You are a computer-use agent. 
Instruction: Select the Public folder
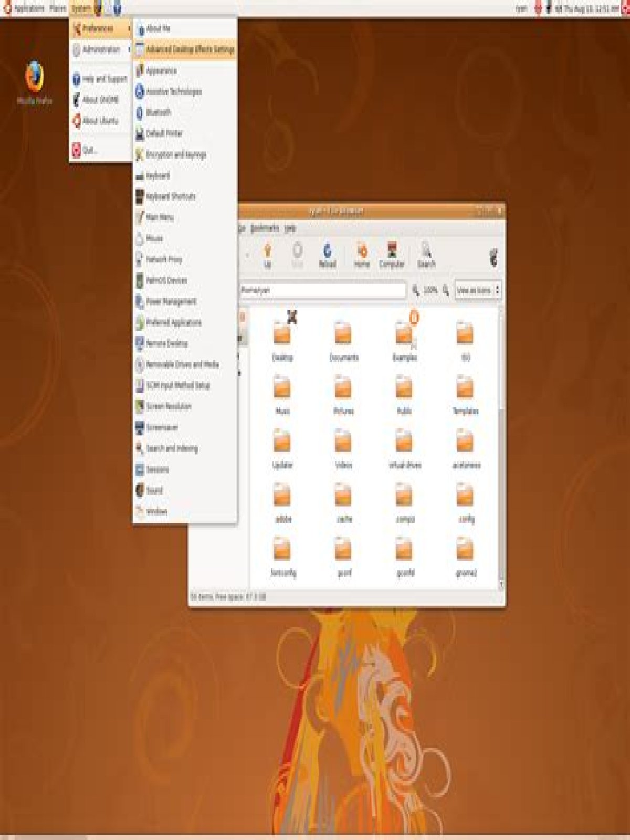[404, 394]
